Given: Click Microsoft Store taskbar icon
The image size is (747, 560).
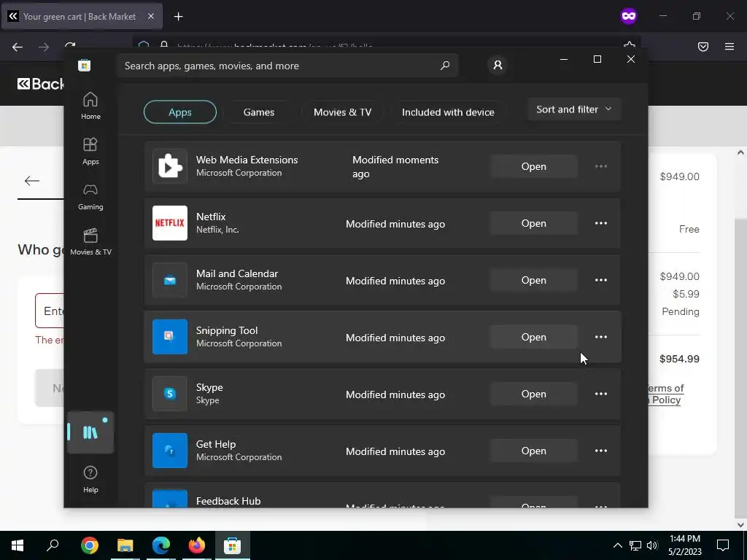Looking at the screenshot, I should pyautogui.click(x=233, y=545).
